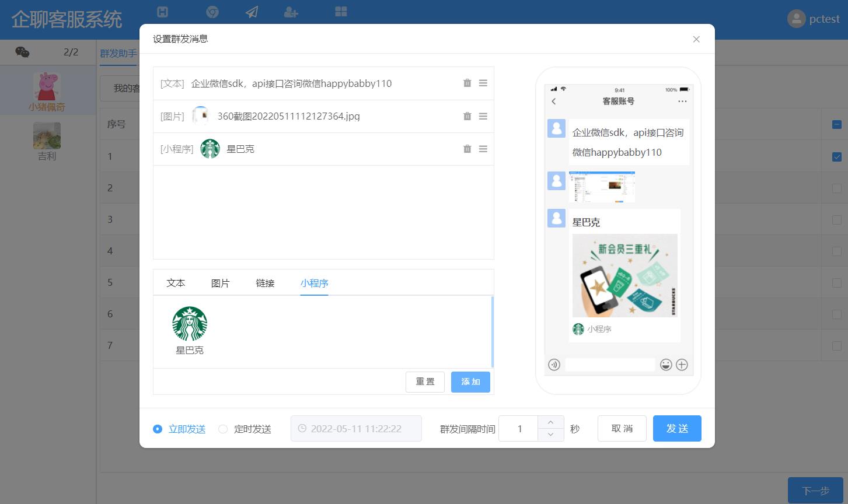Click the pctest user avatar
Image resolution: width=848 pixels, height=504 pixels.
pyautogui.click(x=796, y=19)
